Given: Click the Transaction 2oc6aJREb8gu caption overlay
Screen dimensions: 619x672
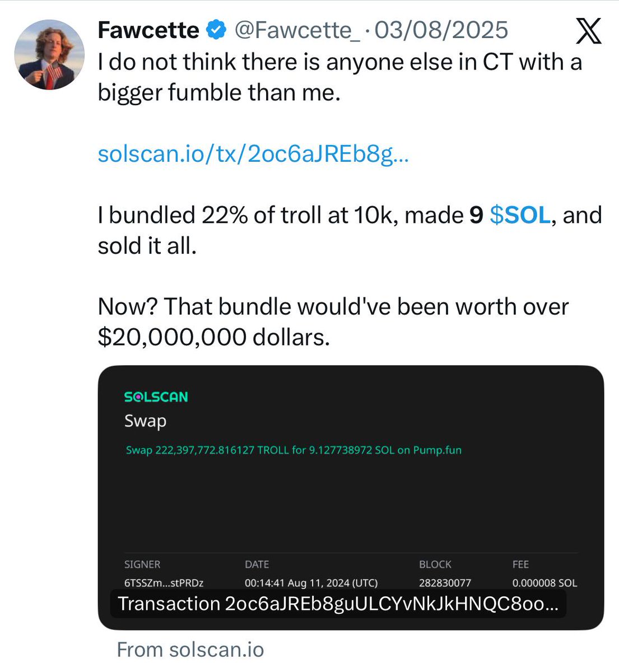Looking at the screenshot, I should [x=338, y=604].
